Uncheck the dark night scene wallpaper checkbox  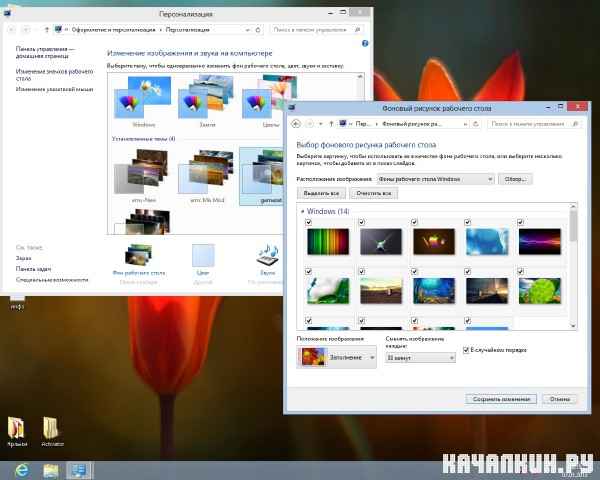[x=467, y=271]
